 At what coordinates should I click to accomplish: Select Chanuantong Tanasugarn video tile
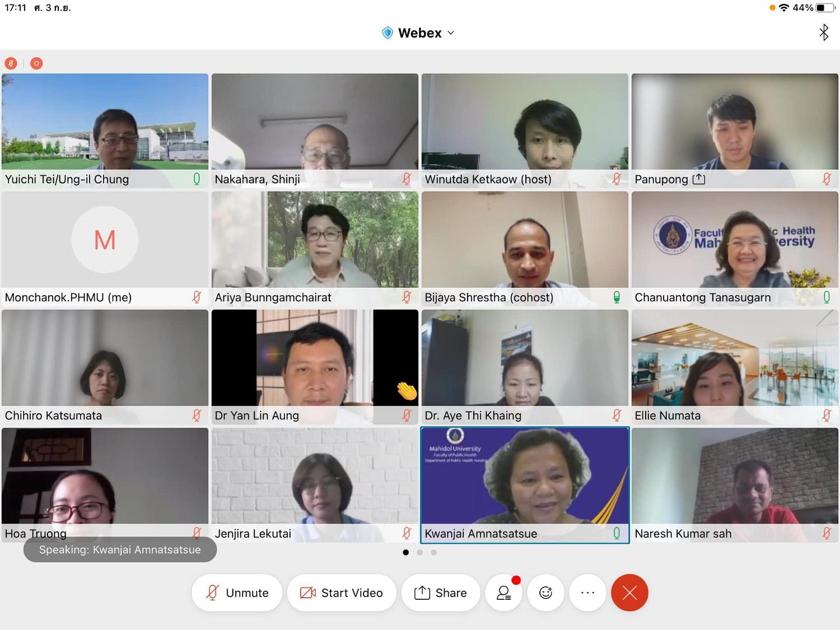[x=735, y=249]
